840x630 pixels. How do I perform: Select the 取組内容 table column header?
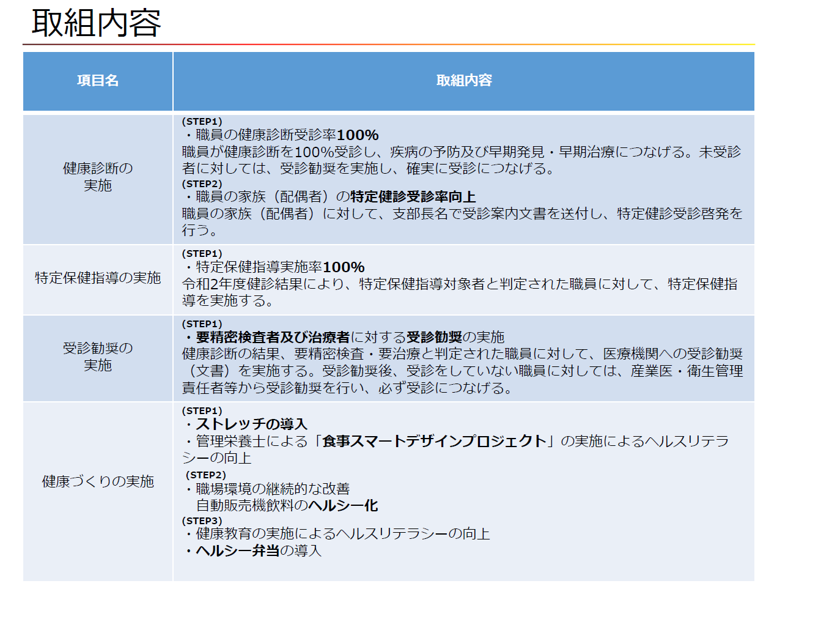464,81
